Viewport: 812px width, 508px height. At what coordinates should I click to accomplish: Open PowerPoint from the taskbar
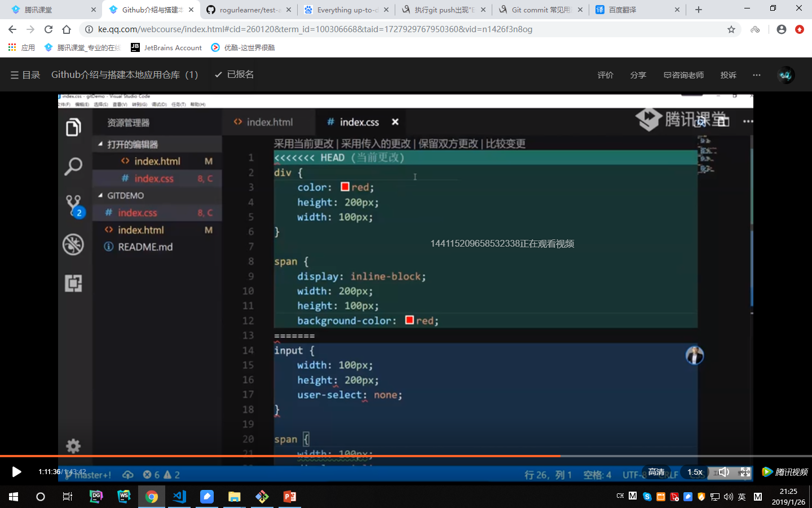point(290,497)
